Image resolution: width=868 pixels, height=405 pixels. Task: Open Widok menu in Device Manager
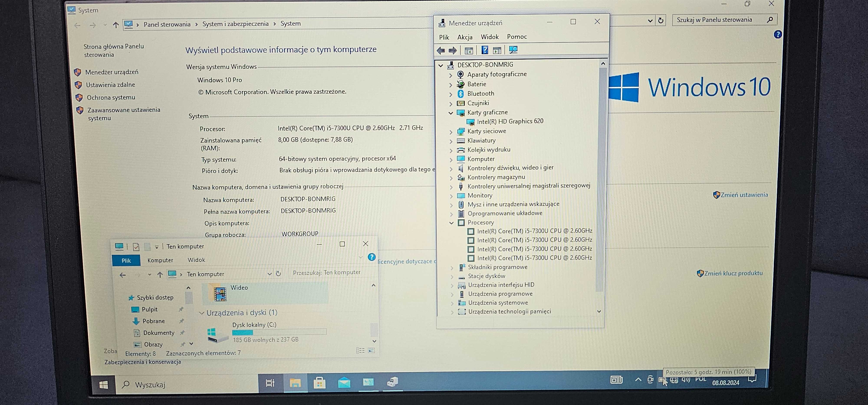pyautogui.click(x=489, y=37)
